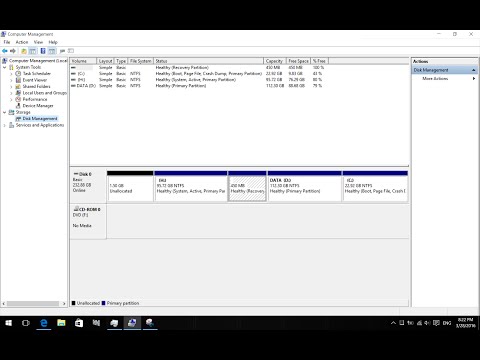Expand the Shared Folders node
The image size is (480, 360).
click(11, 86)
